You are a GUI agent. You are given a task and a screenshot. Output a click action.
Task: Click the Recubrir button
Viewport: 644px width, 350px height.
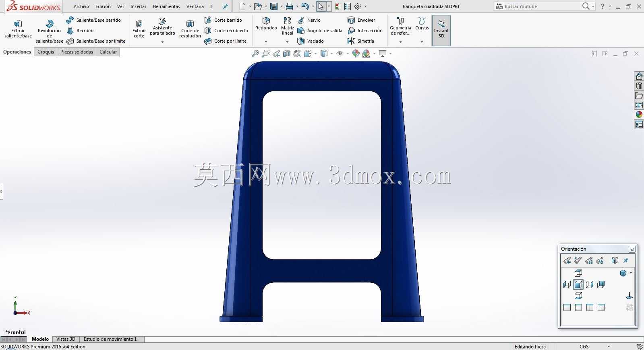click(x=80, y=31)
